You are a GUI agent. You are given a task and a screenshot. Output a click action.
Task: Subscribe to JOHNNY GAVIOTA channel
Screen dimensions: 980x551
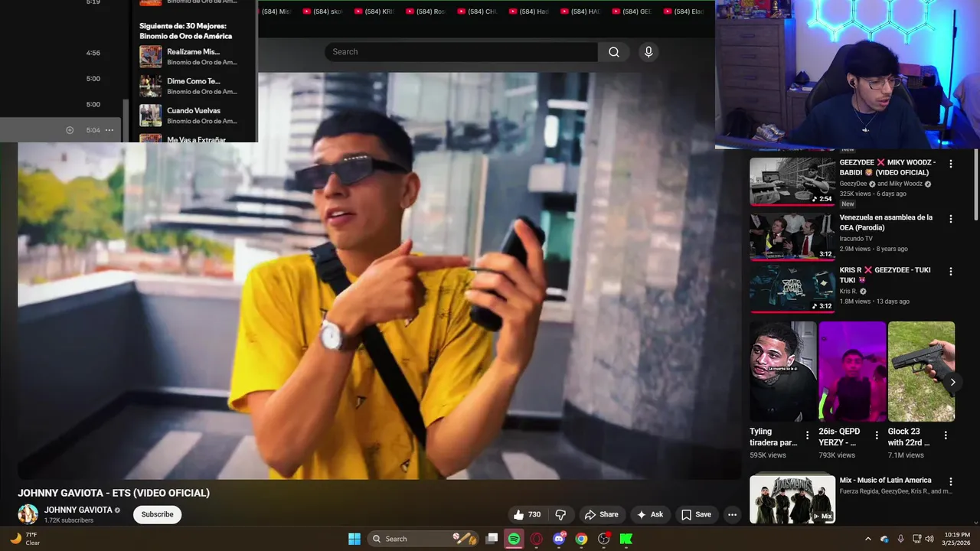157,514
